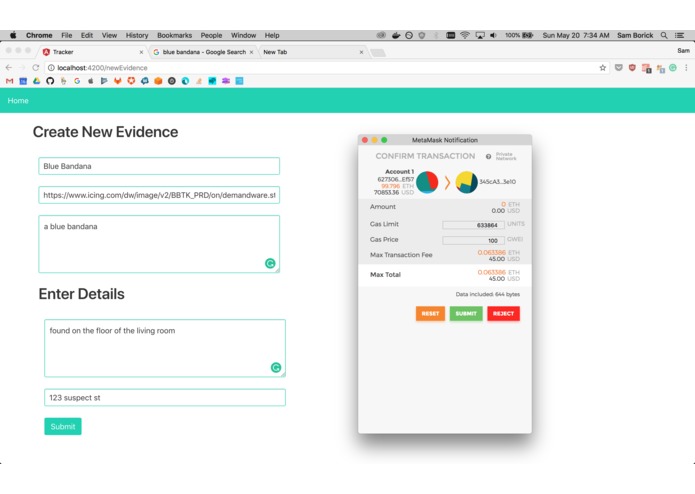Click the 'Private Network' label

click(x=506, y=156)
